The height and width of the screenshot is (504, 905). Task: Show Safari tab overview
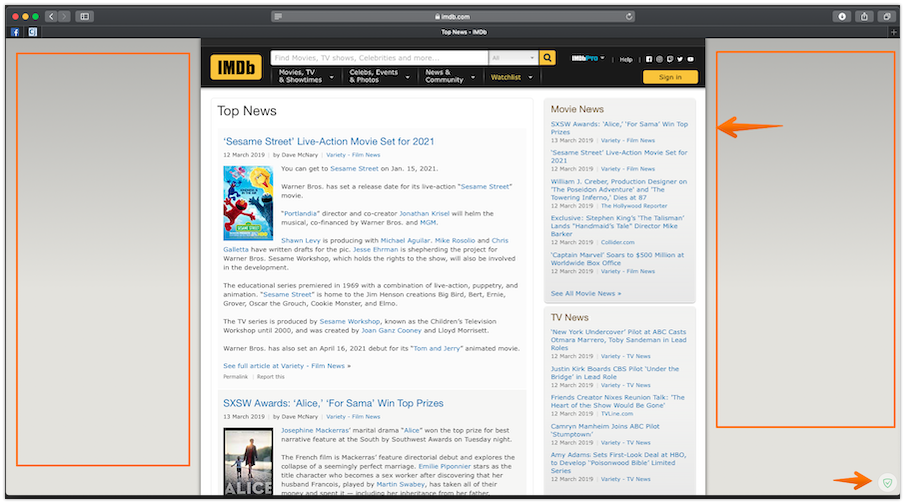pyautogui.click(x=887, y=16)
